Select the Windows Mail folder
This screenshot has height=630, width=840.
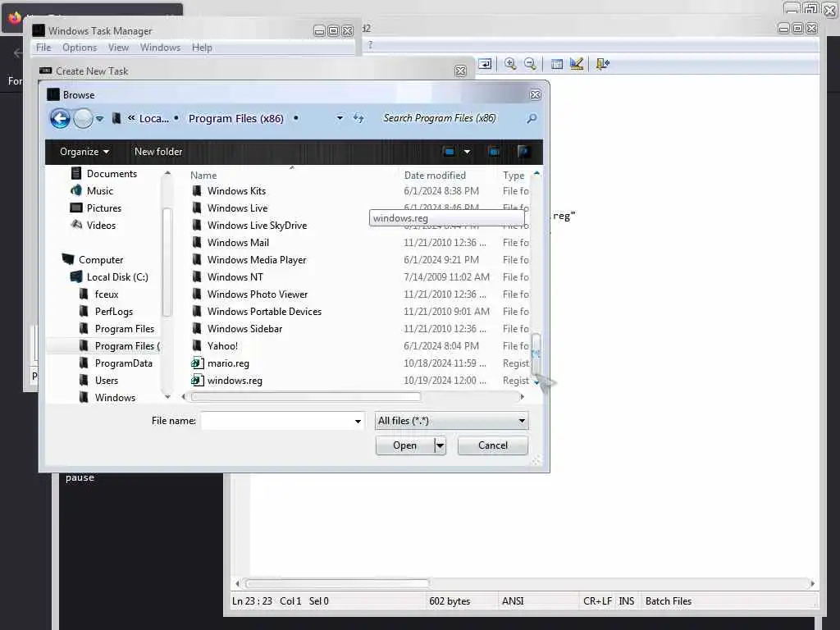(x=238, y=243)
